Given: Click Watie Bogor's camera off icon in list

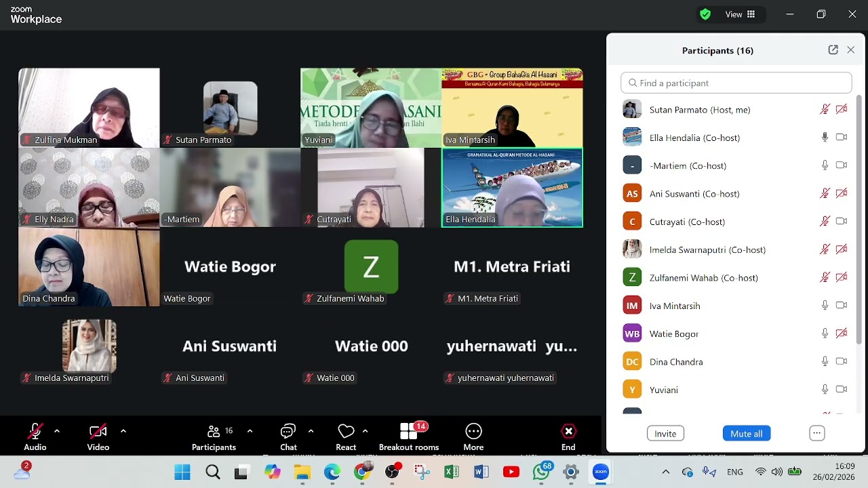Looking at the screenshot, I should (842, 333).
